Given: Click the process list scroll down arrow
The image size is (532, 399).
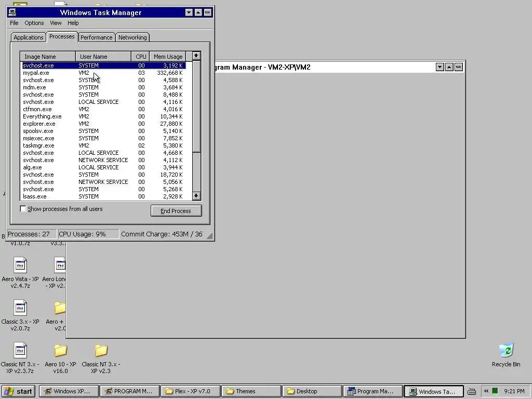Looking at the screenshot, I should coord(196,196).
